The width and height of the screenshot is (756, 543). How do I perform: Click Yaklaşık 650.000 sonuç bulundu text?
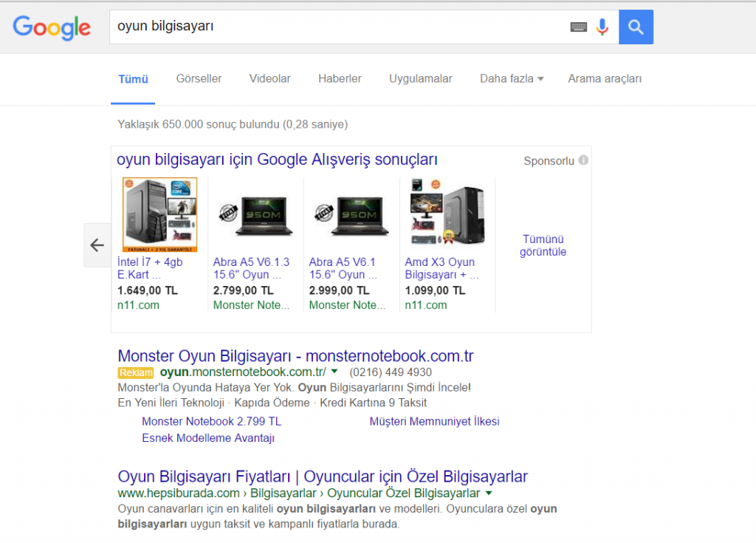[233, 125]
